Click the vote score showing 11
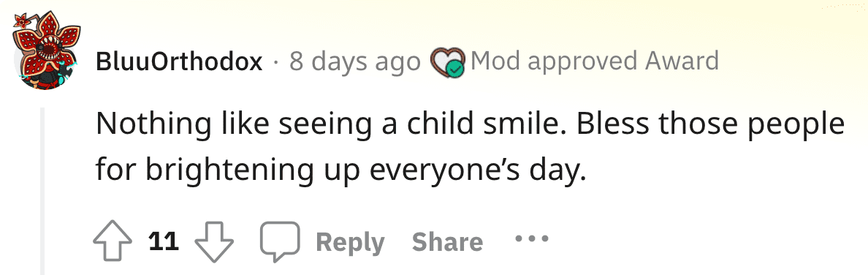 click(164, 242)
